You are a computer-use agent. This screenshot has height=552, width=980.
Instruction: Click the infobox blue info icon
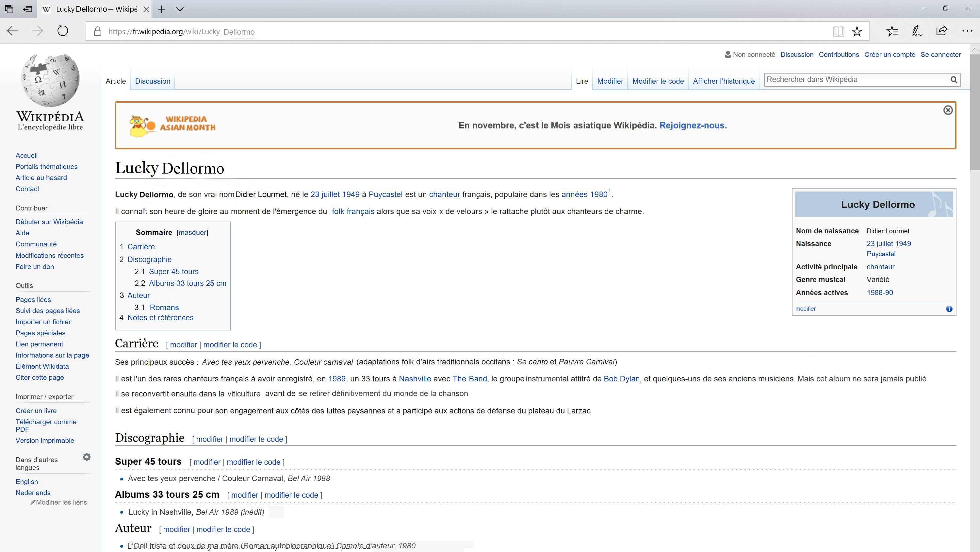[x=949, y=309]
